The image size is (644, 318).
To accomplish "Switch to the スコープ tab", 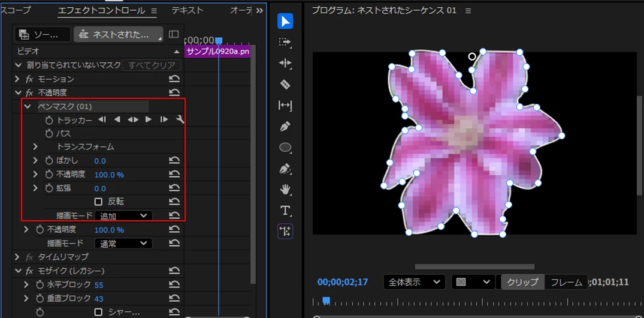I will click(16, 10).
